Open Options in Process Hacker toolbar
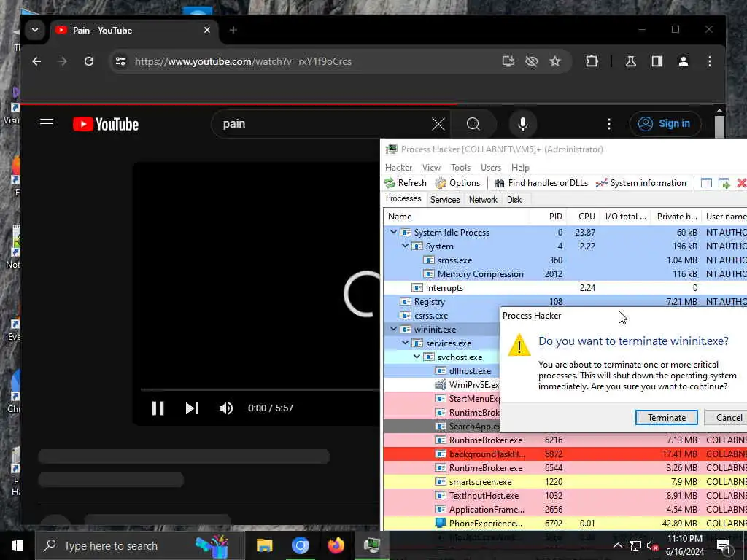747x560 pixels. click(x=458, y=183)
